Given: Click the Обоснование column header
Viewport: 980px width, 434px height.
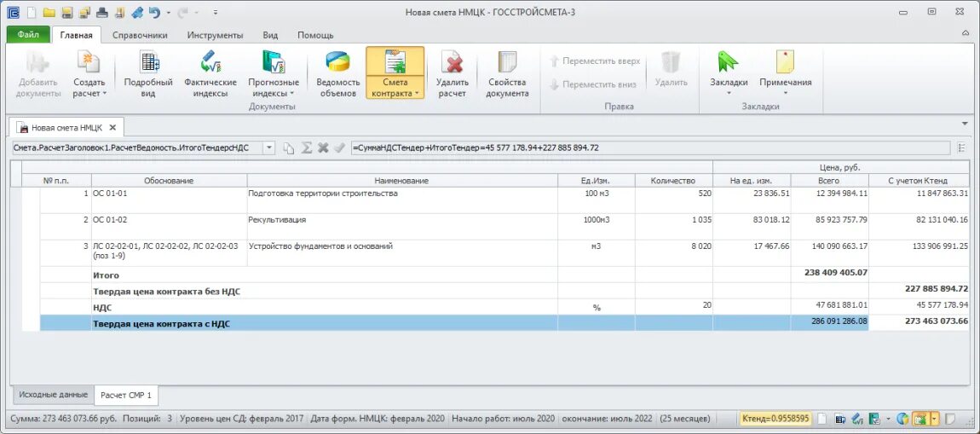Looking at the screenshot, I should 169,181.
